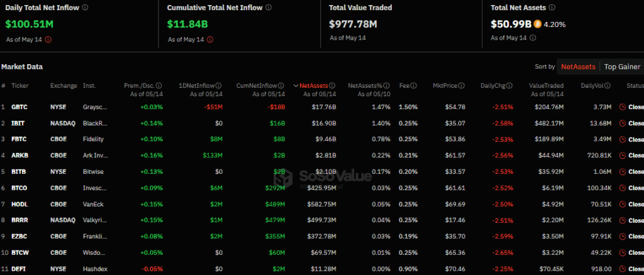This screenshot has height=275, width=644.
Task: Open ARKB ticker link
Action: [x=19, y=155]
